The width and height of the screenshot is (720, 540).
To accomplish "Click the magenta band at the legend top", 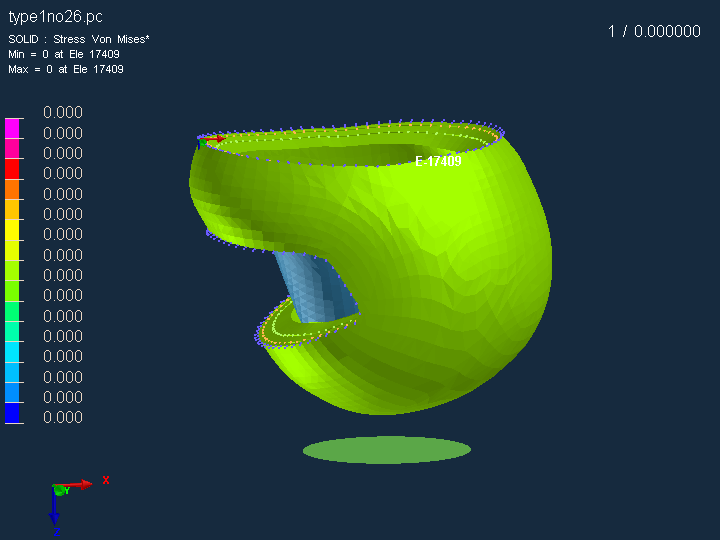I will [12, 128].
